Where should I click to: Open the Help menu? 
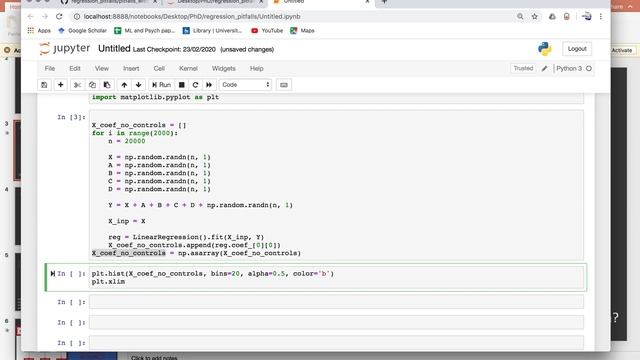pyautogui.click(x=256, y=69)
